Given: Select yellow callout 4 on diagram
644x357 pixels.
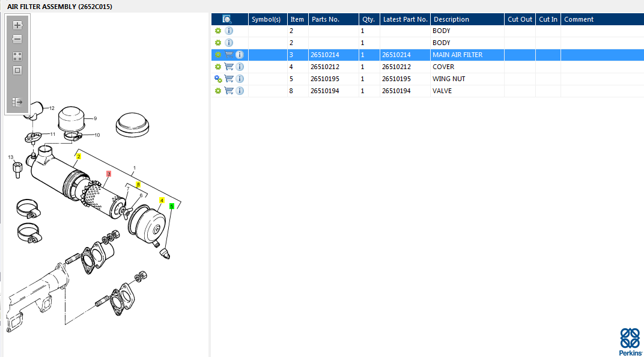Looking at the screenshot, I should click(162, 201).
